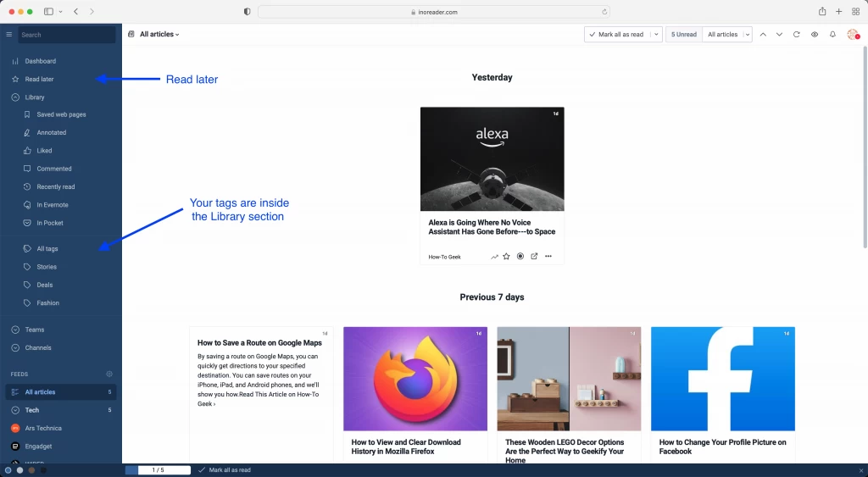Open Saved web pages
Viewport: 868px width, 477px height.
61,114
